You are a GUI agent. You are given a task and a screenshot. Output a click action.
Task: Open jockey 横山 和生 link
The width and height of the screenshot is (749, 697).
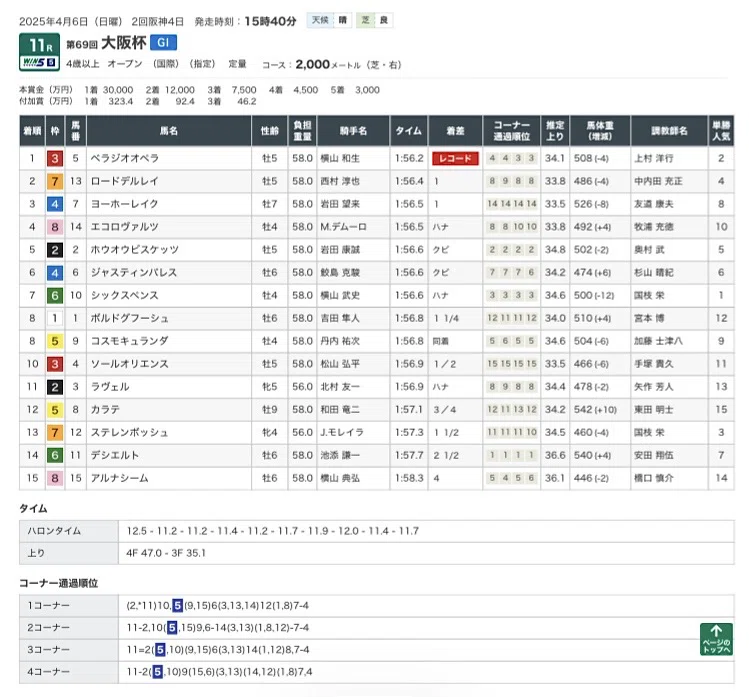click(x=340, y=158)
